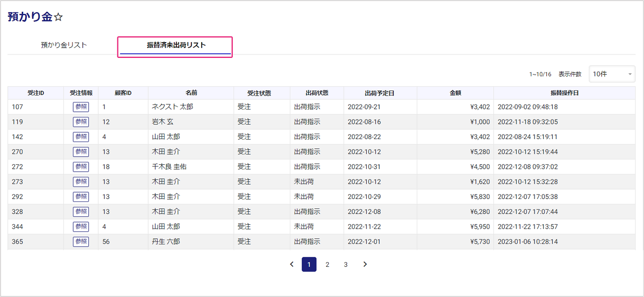
Task: Click the 金額 column header
Action: (x=455, y=93)
